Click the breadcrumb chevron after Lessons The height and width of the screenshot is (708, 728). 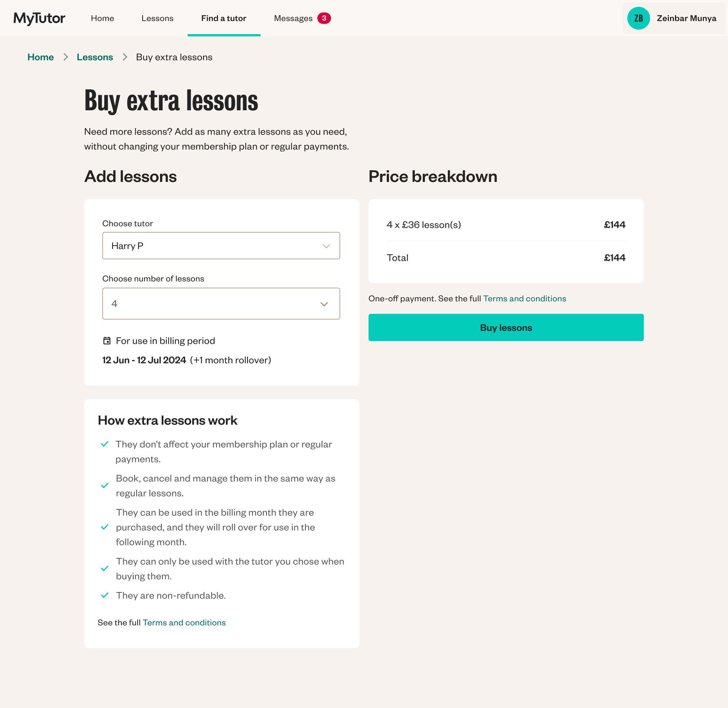(125, 57)
